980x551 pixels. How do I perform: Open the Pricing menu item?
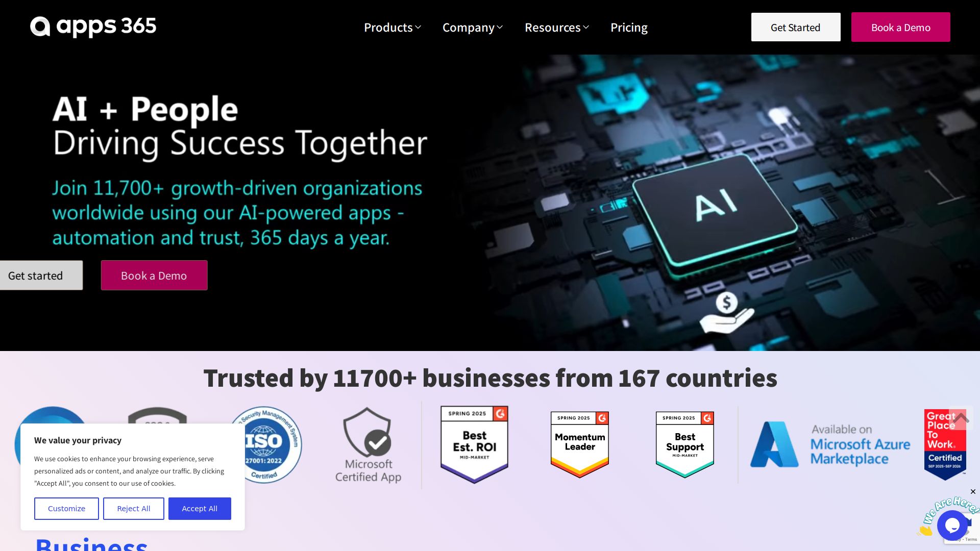[x=629, y=28]
